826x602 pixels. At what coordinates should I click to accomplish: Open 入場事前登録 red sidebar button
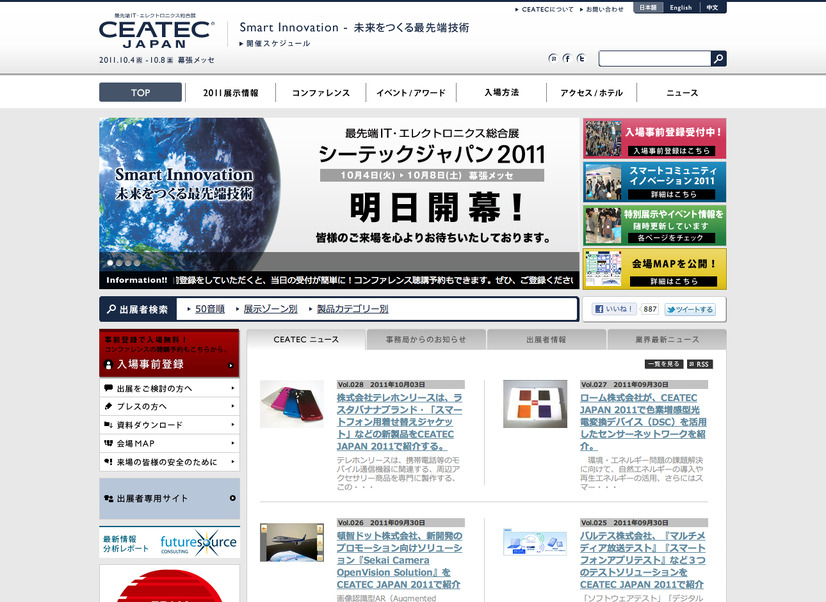tap(169, 353)
